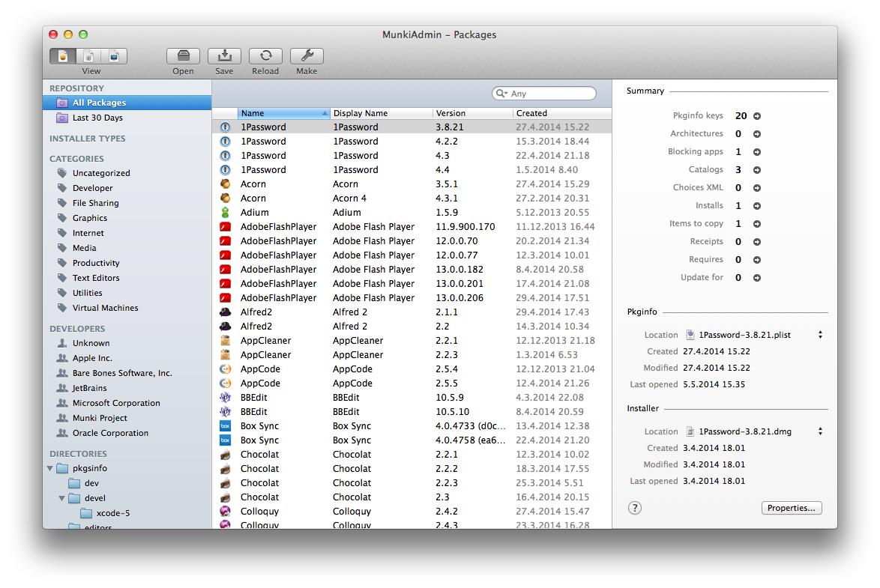This screenshot has height=588, width=880.
Task: Collapse the devel folder triangle
Action: click(x=61, y=498)
